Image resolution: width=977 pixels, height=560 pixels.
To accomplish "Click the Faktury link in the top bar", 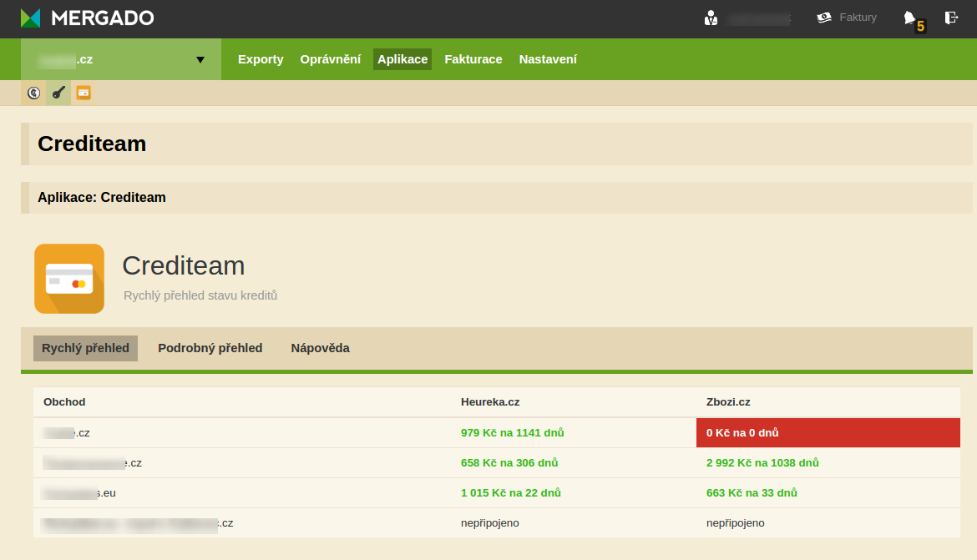I will tap(858, 18).
